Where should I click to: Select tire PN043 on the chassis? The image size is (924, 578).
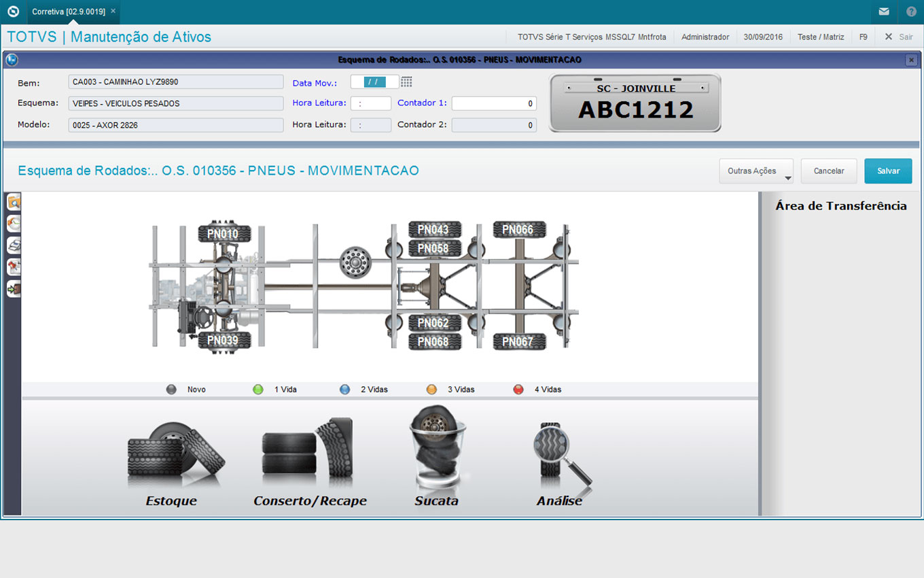434,230
